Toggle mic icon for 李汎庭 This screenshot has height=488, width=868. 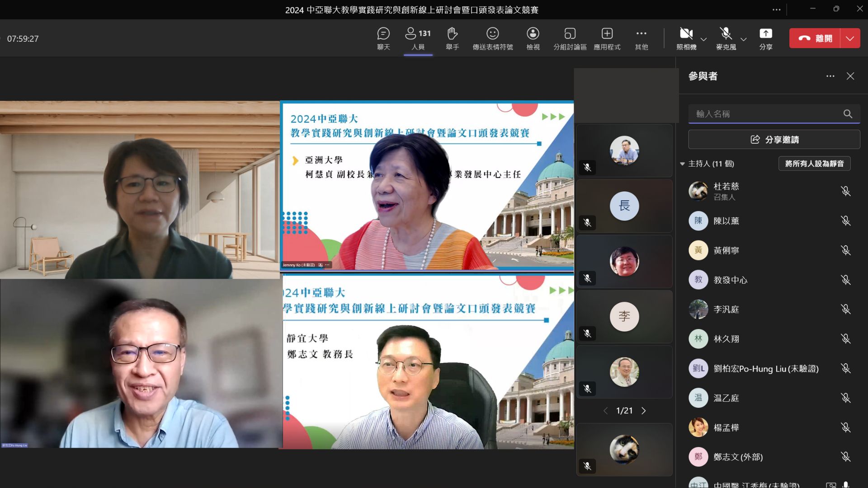[845, 309]
